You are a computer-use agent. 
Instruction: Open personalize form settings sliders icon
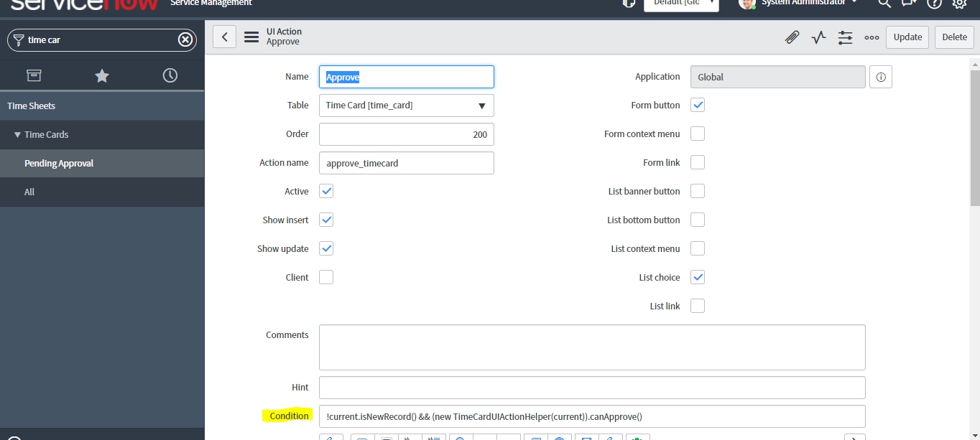(845, 37)
